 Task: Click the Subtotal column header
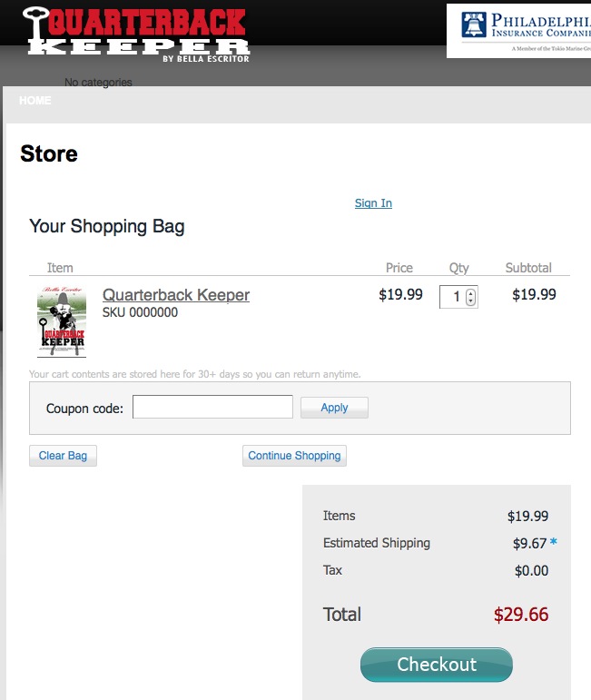(x=528, y=268)
